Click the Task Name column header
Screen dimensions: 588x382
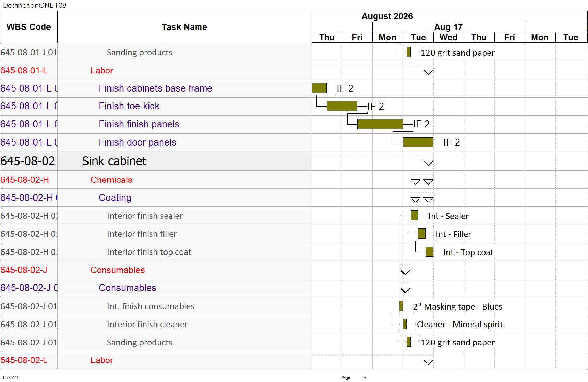click(184, 27)
